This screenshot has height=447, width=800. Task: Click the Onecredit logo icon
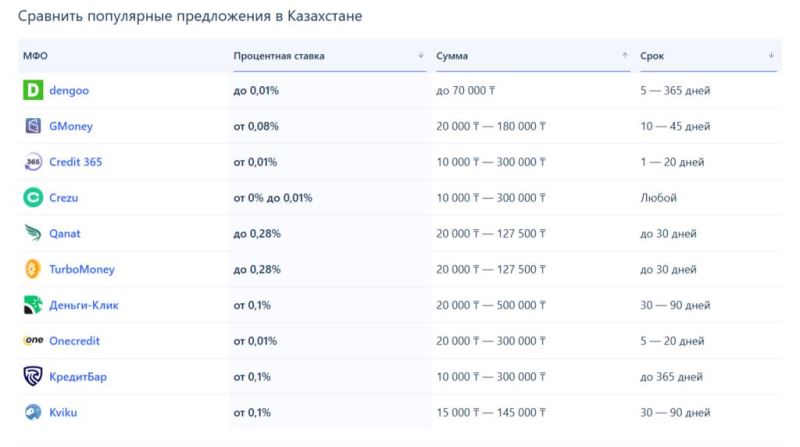coord(33,341)
